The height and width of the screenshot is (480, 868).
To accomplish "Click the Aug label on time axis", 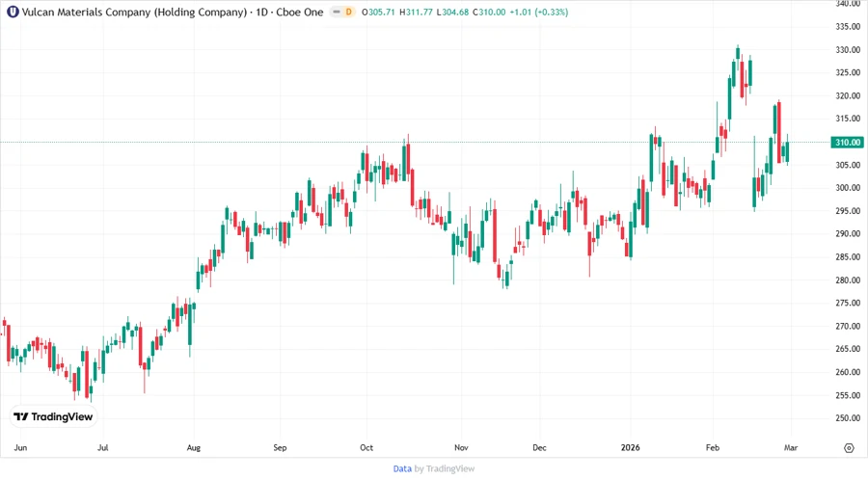I will coord(194,447).
